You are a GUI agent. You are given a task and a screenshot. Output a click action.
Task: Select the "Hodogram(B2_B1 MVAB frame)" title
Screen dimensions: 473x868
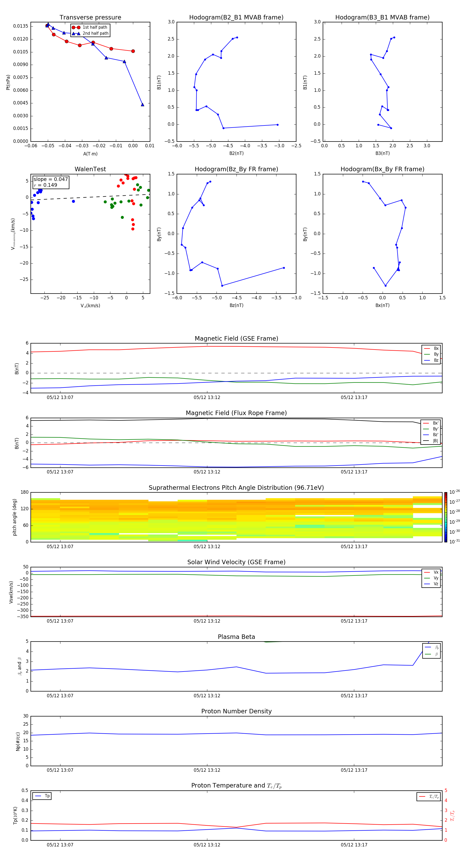pos(236,18)
